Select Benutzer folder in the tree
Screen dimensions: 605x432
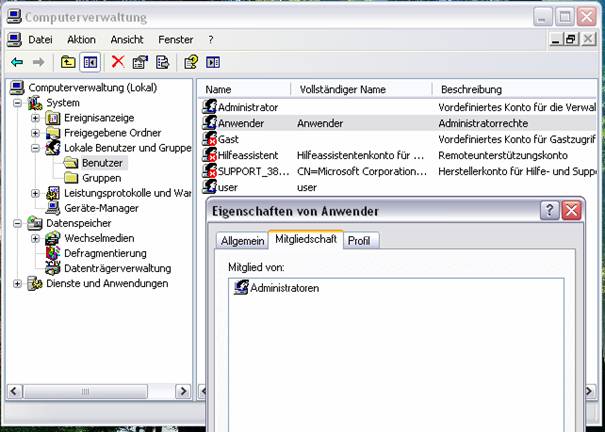(x=102, y=163)
